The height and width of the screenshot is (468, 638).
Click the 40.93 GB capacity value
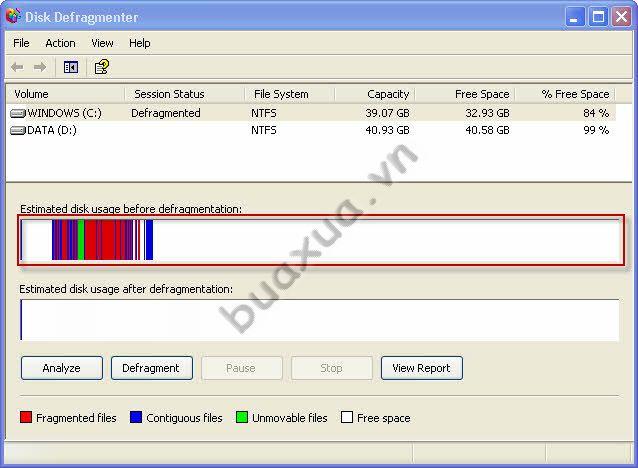(387, 130)
